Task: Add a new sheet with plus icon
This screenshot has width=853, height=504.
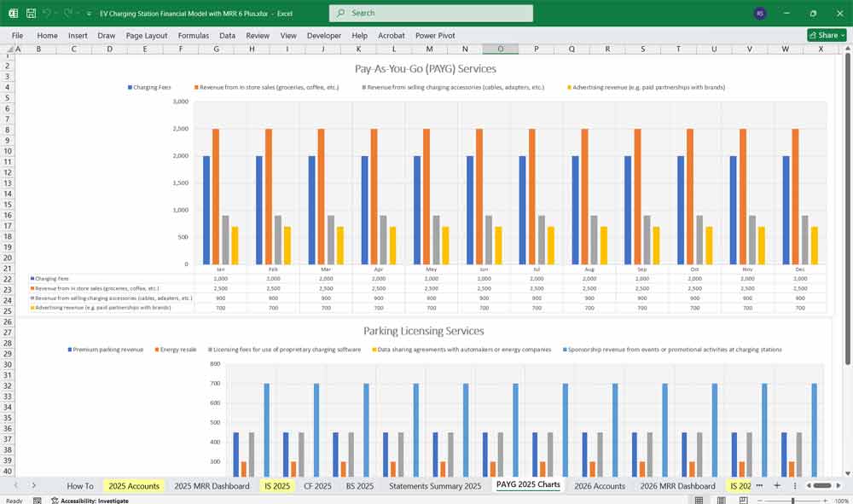Action: pyautogui.click(x=777, y=485)
